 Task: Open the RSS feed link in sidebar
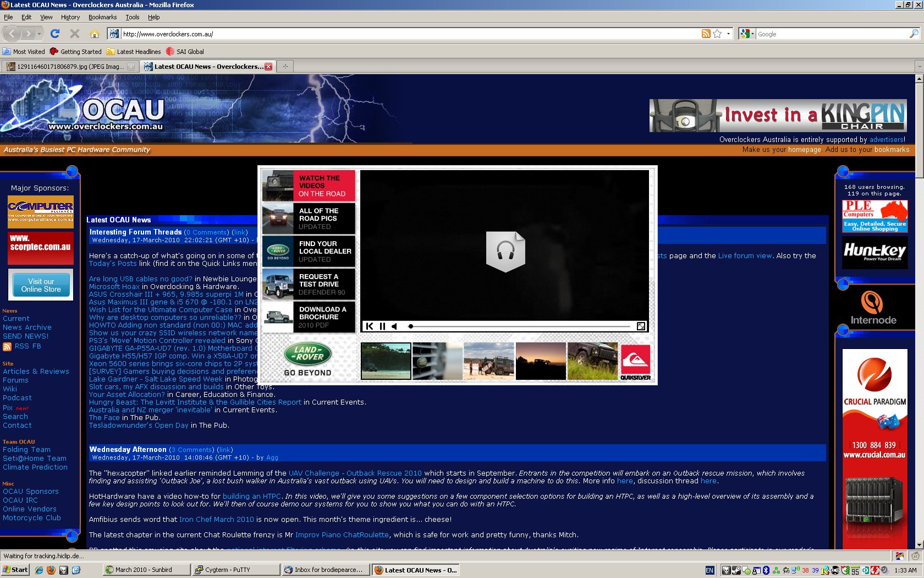point(22,346)
